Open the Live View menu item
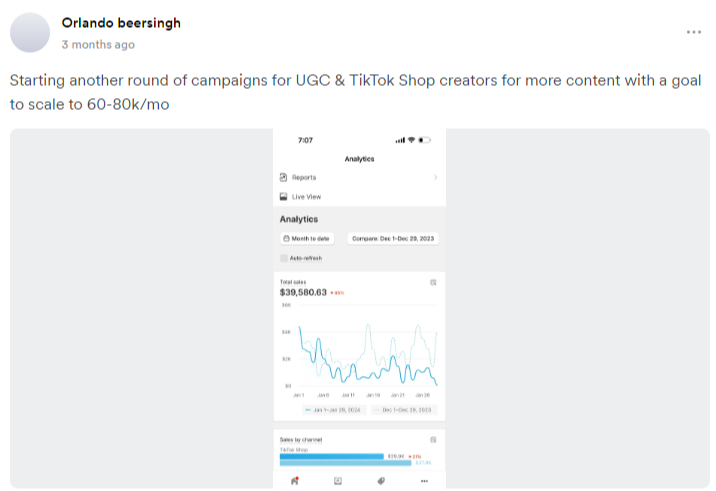This screenshot has width=716, height=491. [306, 197]
